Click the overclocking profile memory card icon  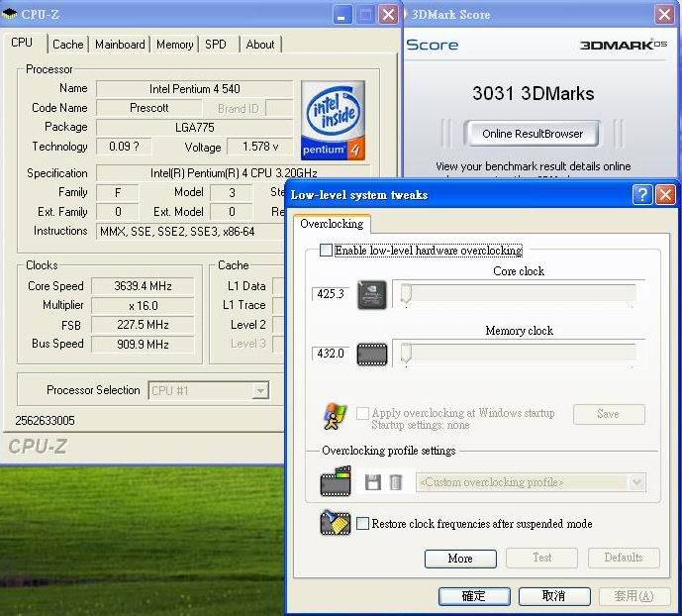pyautogui.click(x=336, y=481)
